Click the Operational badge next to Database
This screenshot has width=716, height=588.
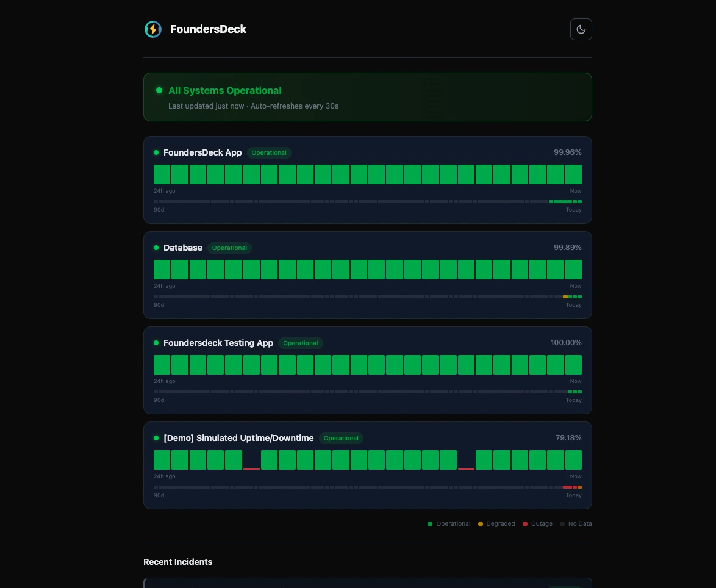(229, 248)
